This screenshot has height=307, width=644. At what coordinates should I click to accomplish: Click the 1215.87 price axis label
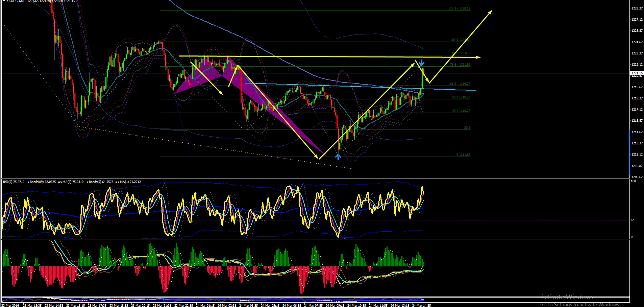point(637,121)
